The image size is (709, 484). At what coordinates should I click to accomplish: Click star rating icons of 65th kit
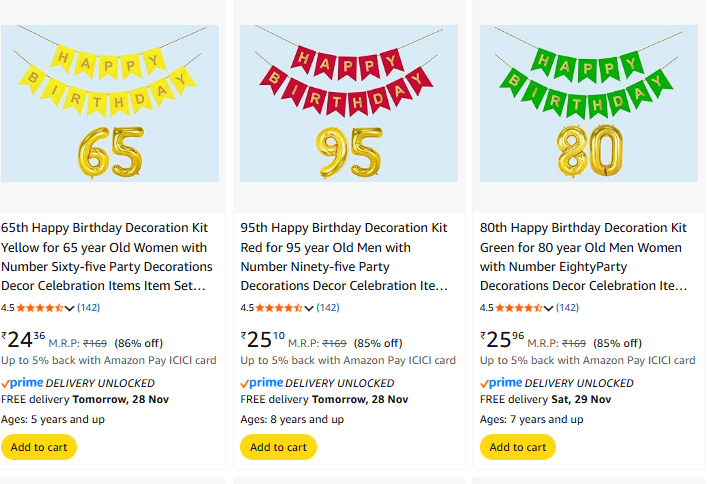pyautogui.click(x=39, y=308)
